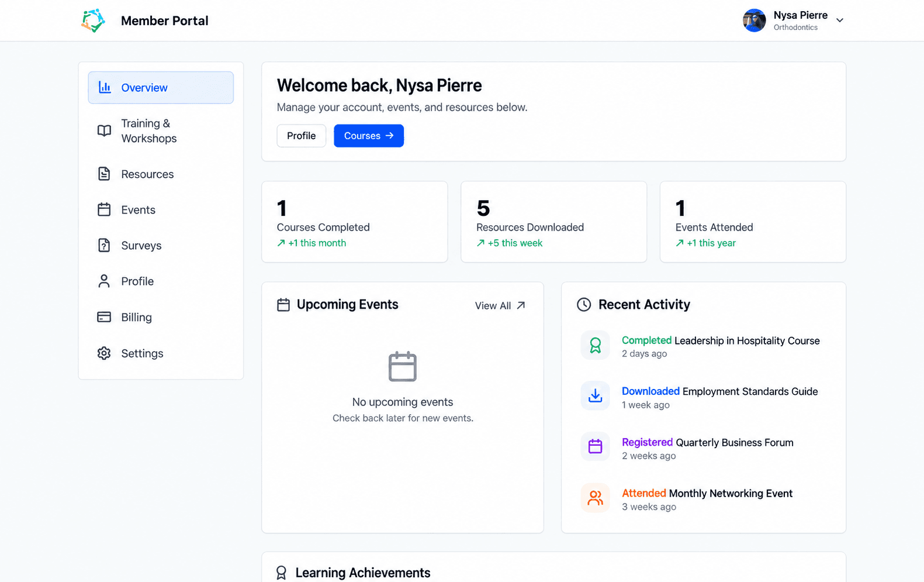Click 'Leadership in Hospitality Course' activity text
Viewport: 924px width, 582px height.
(x=747, y=340)
